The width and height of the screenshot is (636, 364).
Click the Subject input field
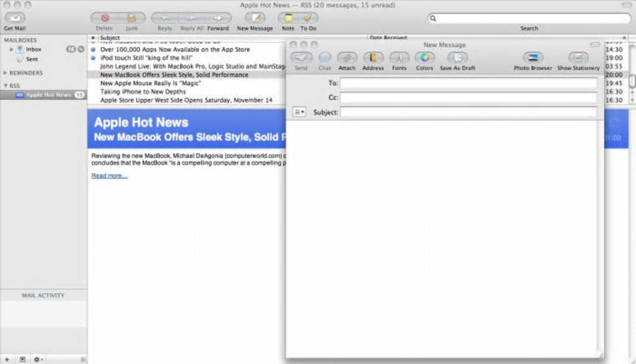coord(468,112)
